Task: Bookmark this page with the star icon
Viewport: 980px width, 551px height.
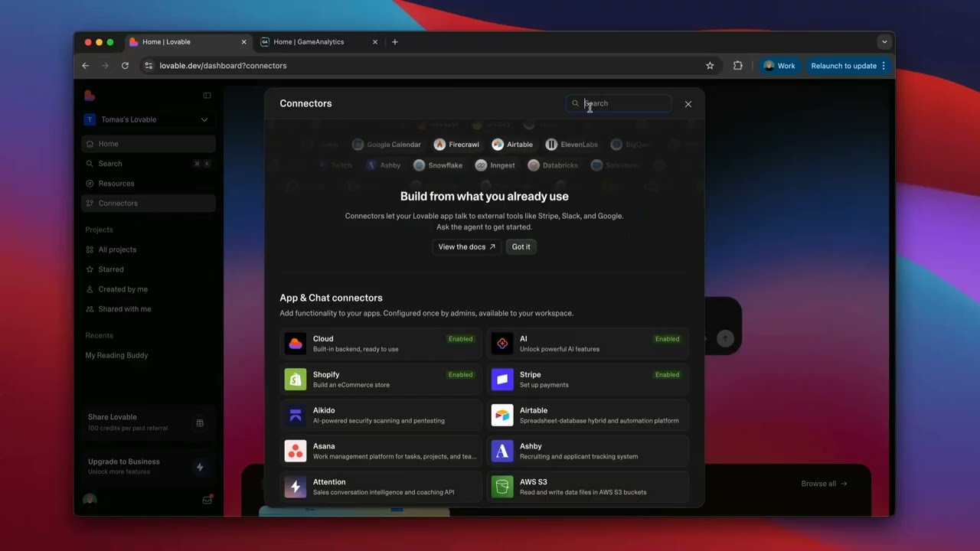Action: 710,66
